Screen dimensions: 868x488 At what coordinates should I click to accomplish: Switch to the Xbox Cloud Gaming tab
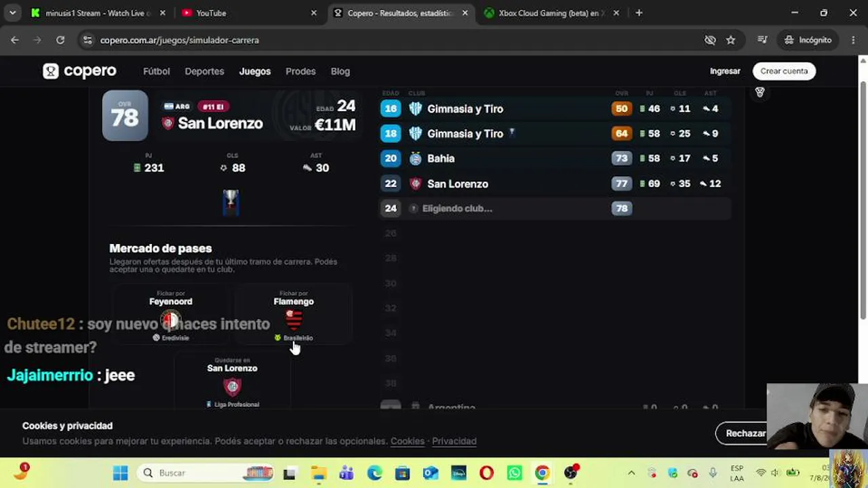tap(551, 13)
